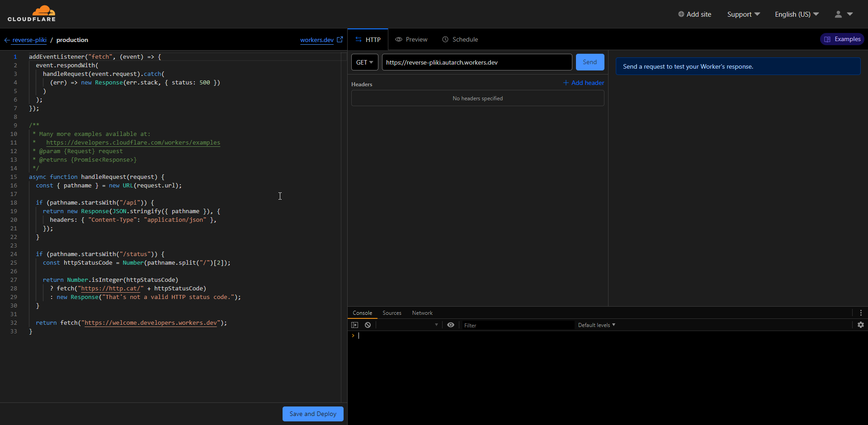Screen dimensions: 868x425
Task: Open the GET method dropdown
Action: (365, 62)
